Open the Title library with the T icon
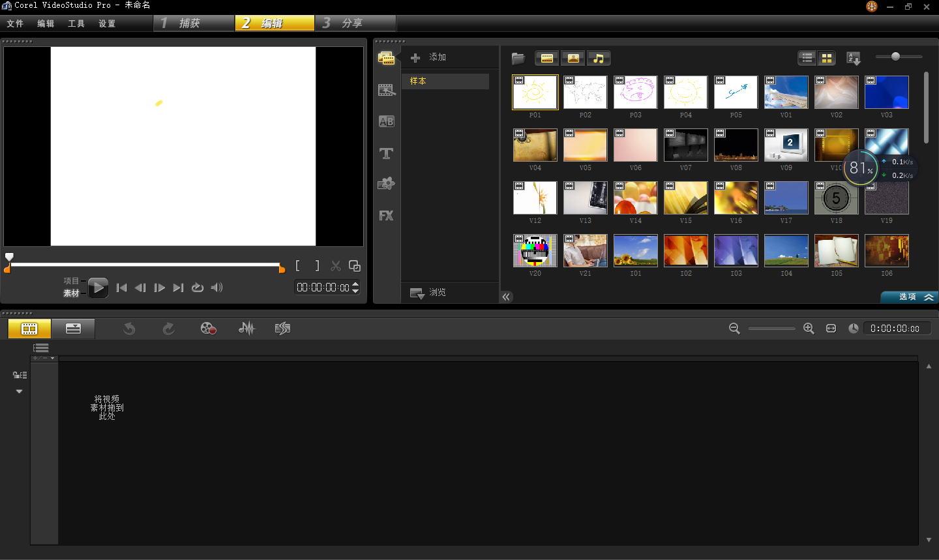 click(x=386, y=153)
